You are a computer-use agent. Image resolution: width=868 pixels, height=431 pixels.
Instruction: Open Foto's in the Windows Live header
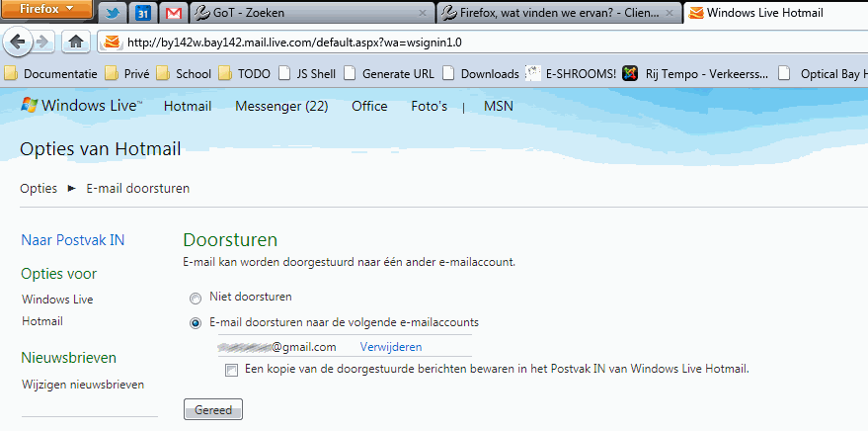[429, 107]
